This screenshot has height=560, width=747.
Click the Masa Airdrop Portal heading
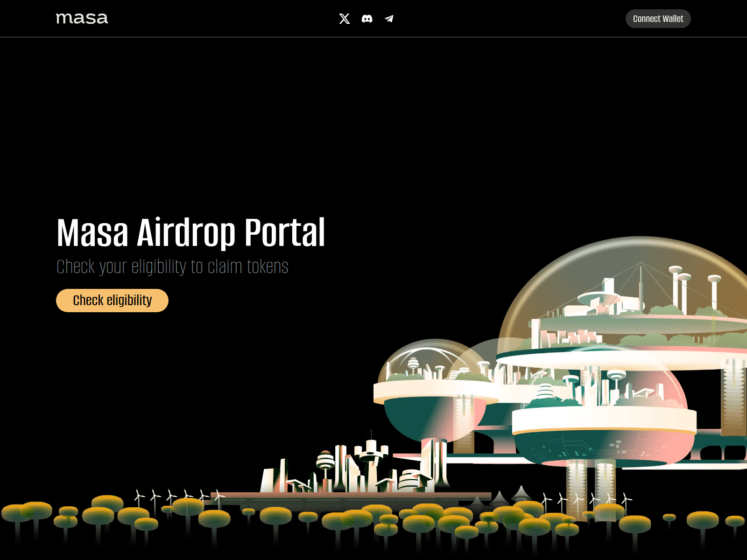click(191, 232)
